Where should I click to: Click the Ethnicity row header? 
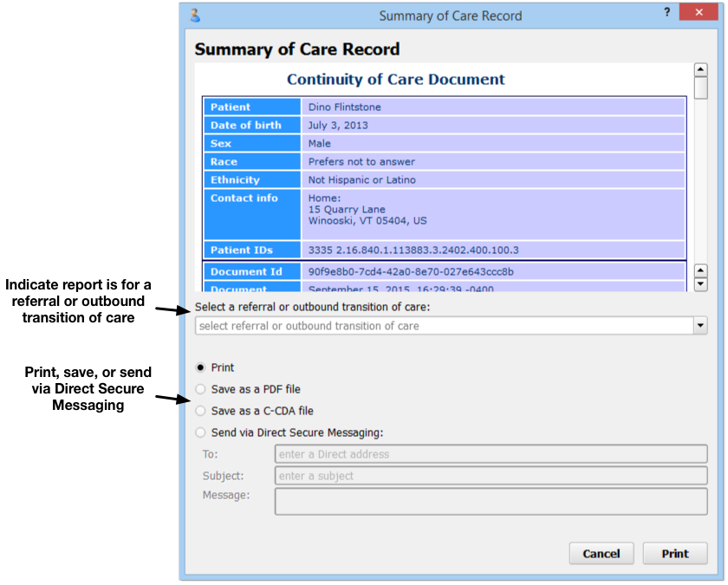252,179
